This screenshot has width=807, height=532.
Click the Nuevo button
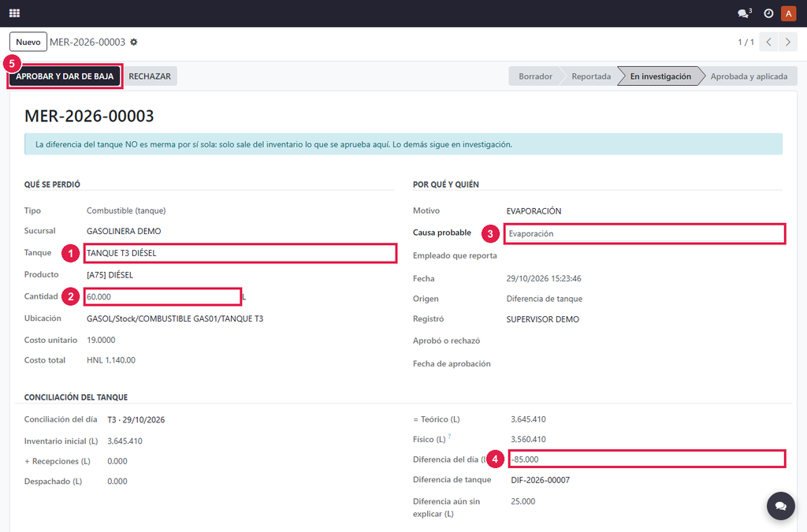pyautogui.click(x=28, y=43)
